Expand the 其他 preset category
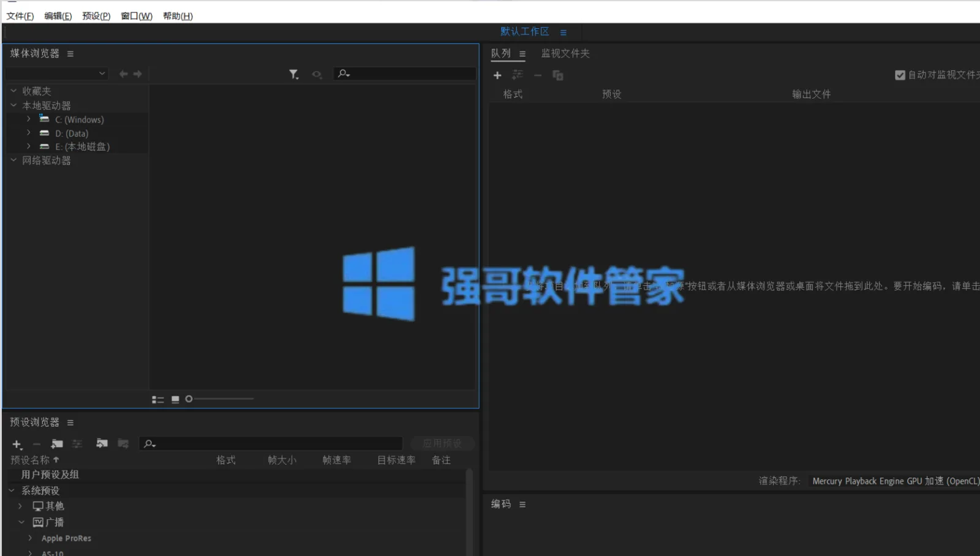The image size is (980, 556). tap(20, 506)
